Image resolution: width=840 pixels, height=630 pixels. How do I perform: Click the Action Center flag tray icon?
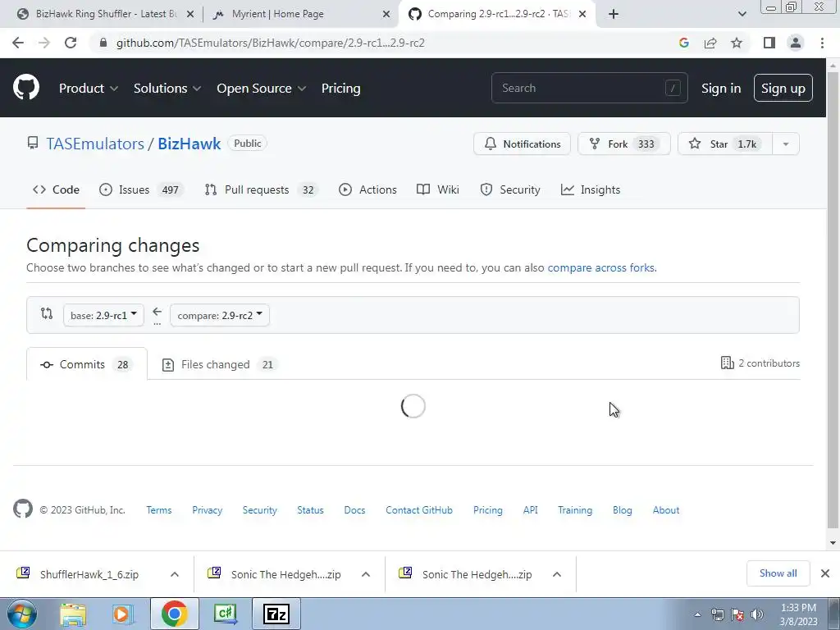pyautogui.click(x=737, y=614)
